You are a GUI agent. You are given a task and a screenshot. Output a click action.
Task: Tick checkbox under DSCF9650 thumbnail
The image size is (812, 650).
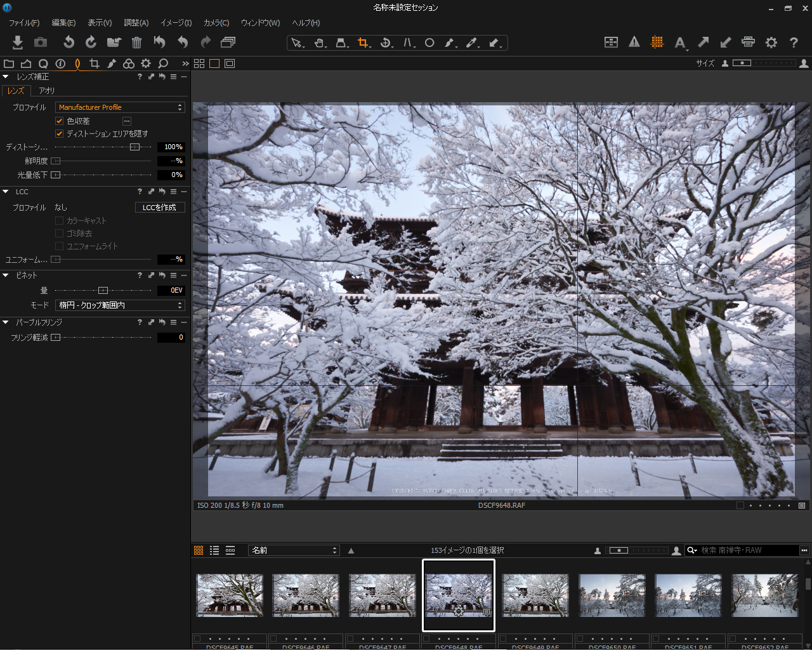[x=580, y=639]
